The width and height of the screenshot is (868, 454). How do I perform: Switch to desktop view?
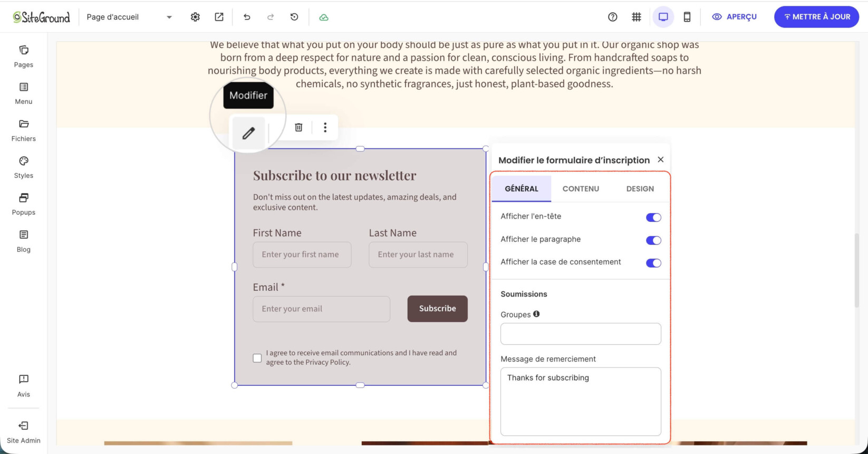coord(663,17)
